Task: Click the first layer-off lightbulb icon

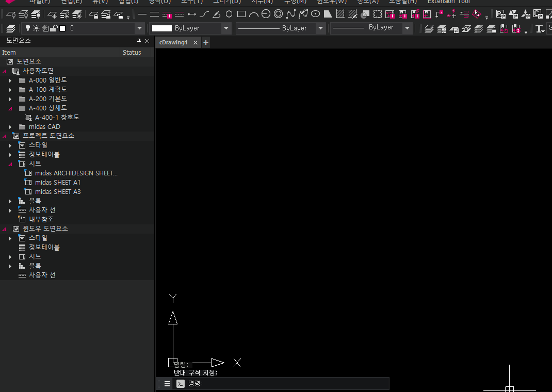Action: pyautogui.click(x=11, y=14)
